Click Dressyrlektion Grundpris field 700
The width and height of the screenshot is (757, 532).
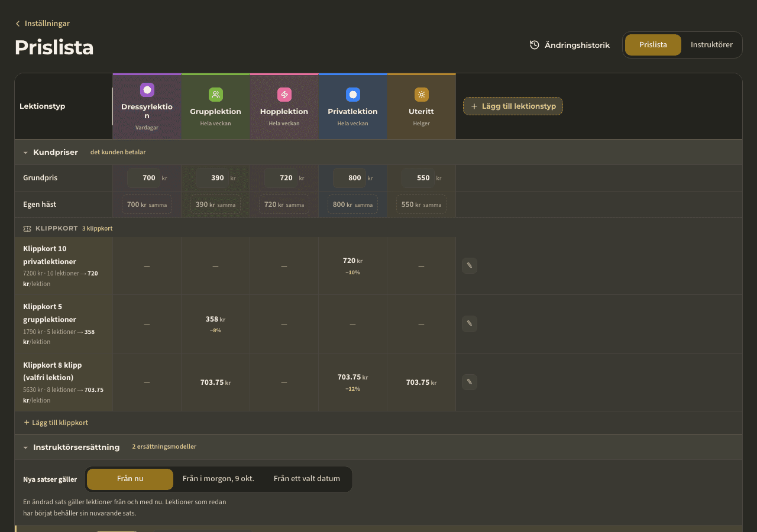click(144, 178)
